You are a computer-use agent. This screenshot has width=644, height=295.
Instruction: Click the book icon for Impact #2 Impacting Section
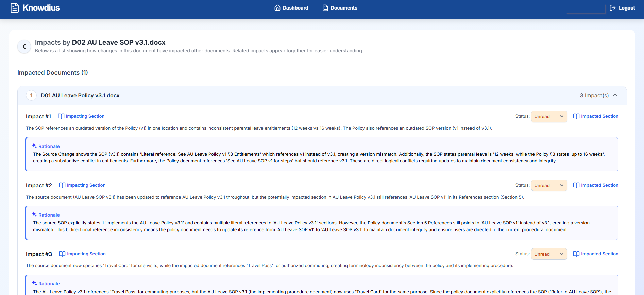(x=62, y=185)
